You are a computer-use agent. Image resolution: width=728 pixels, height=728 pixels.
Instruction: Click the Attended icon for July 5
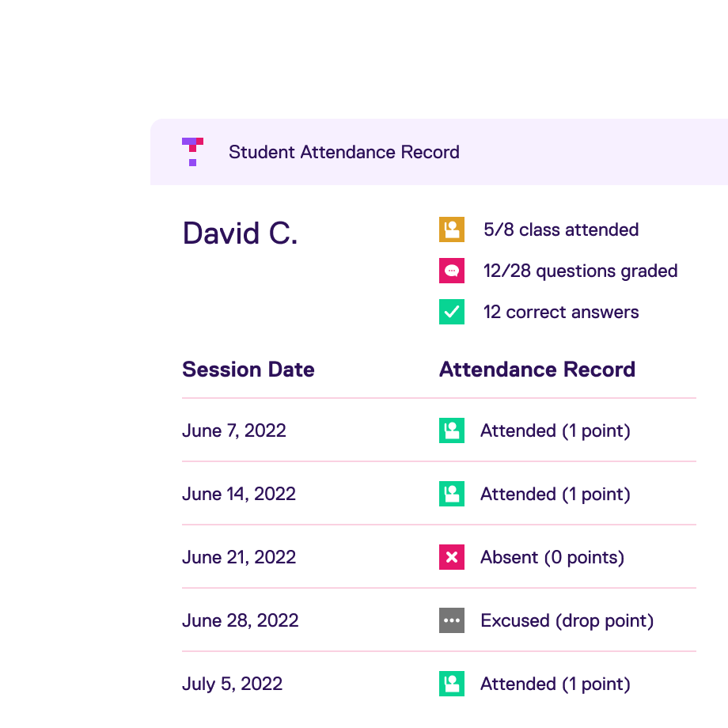tap(451, 684)
